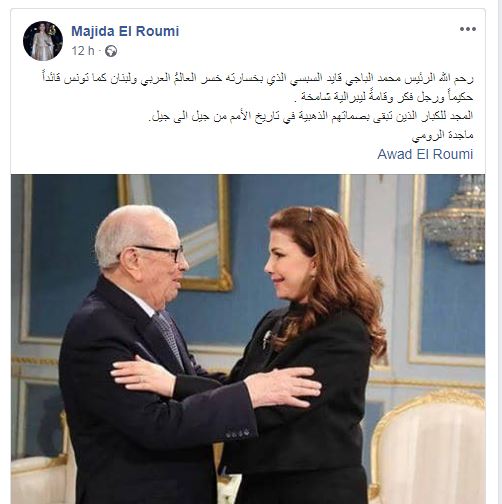Click the third Arabic line about glory

coord(311,116)
